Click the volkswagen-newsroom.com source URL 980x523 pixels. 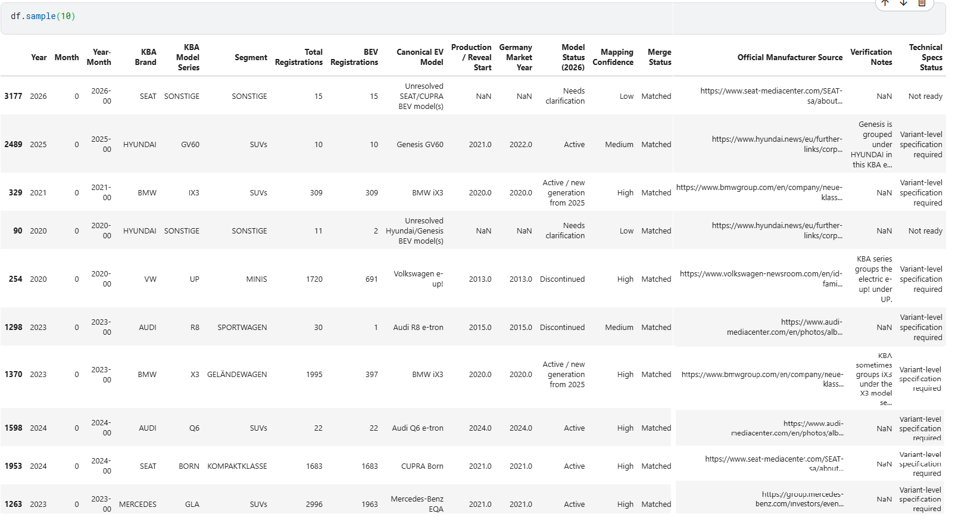761,279
